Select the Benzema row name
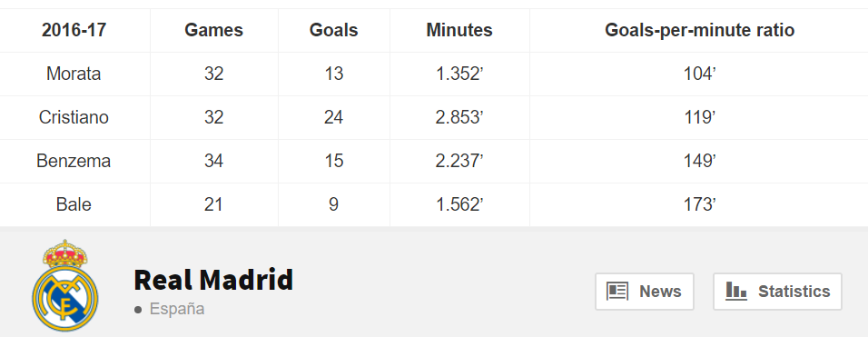 [74, 161]
